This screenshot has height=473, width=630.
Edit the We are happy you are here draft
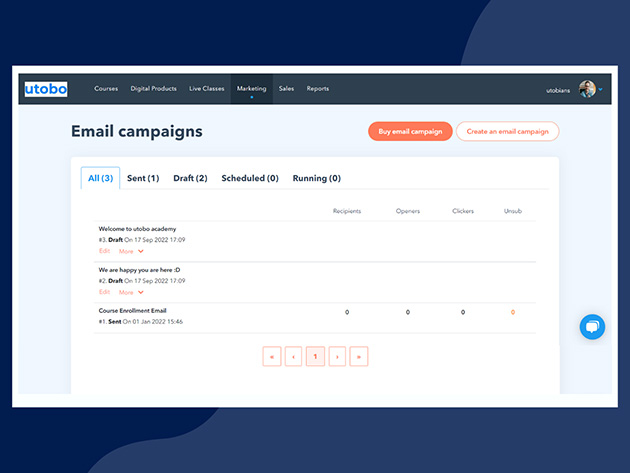104,292
